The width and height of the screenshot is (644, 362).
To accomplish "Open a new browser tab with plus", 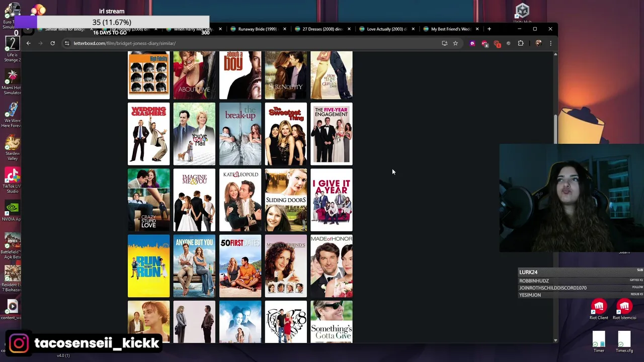I will 489,29.
